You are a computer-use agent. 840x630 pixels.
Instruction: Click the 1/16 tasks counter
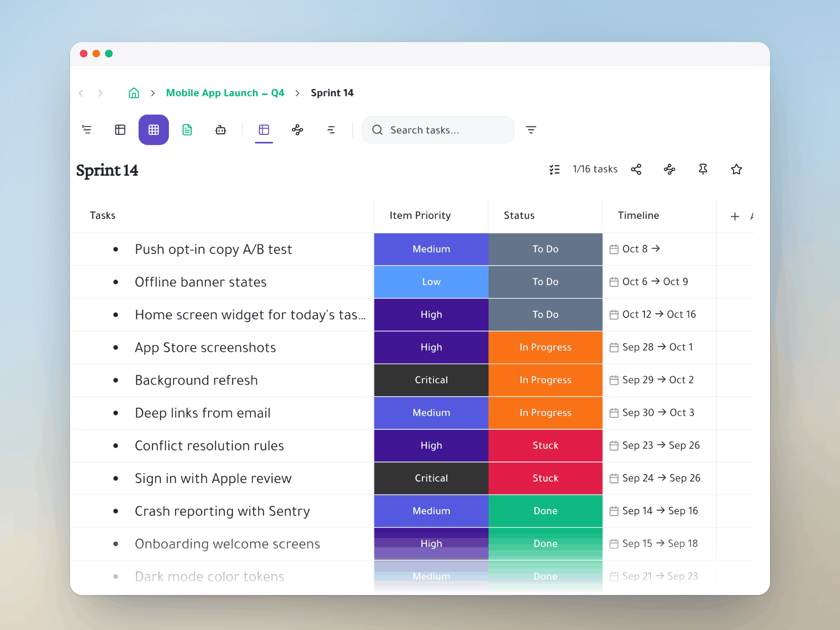[595, 169]
